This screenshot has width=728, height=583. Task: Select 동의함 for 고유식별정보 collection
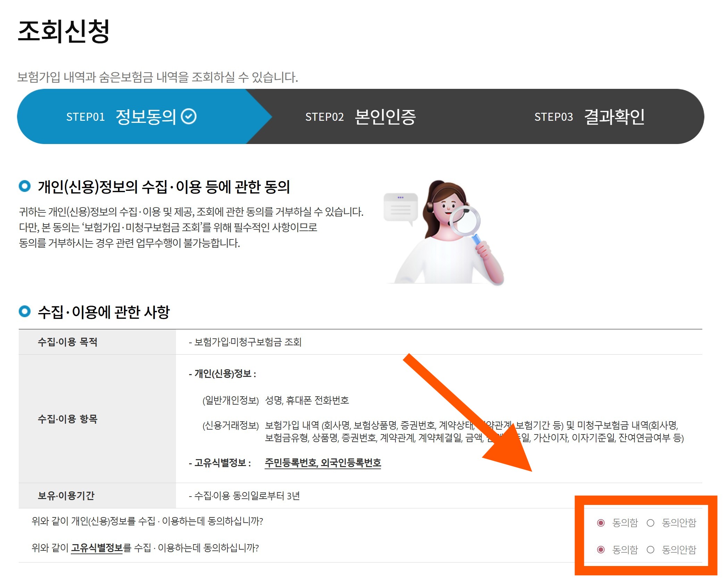pyautogui.click(x=601, y=550)
